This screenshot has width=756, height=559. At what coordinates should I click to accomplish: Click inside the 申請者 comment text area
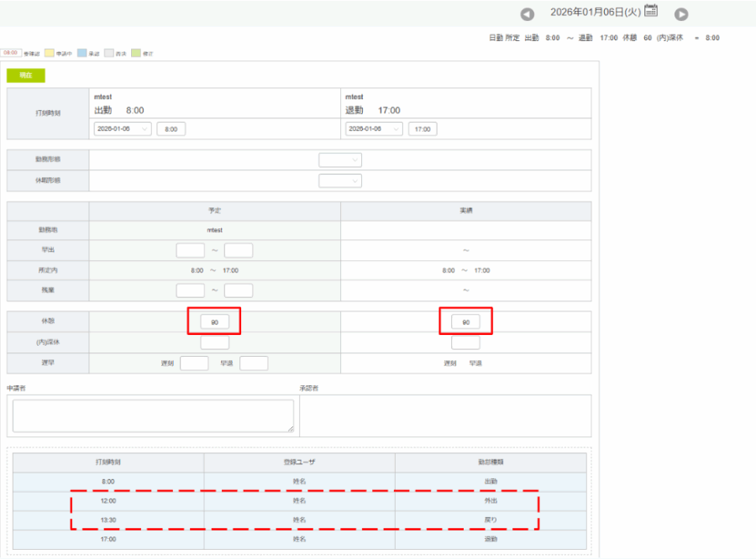point(153,415)
